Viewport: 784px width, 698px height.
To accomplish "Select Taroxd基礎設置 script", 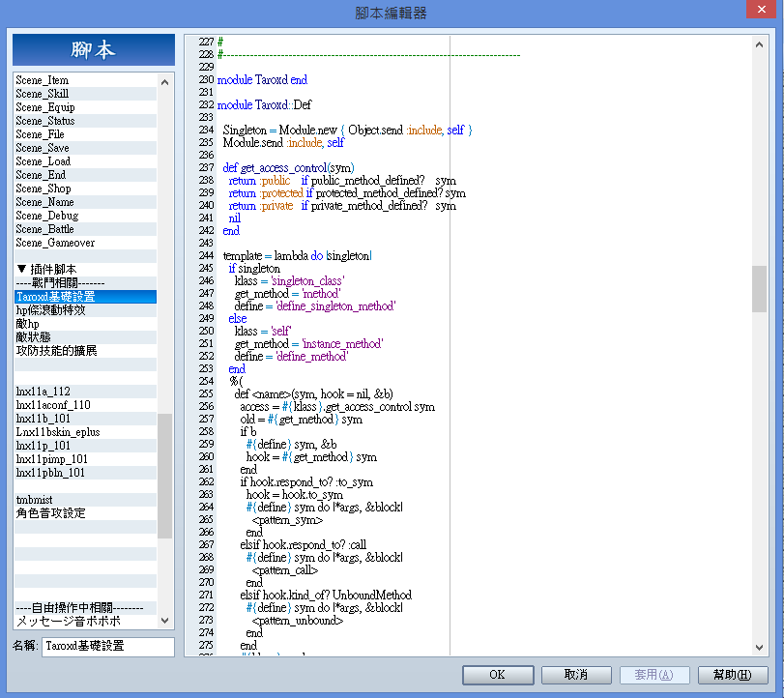I will click(x=85, y=297).
